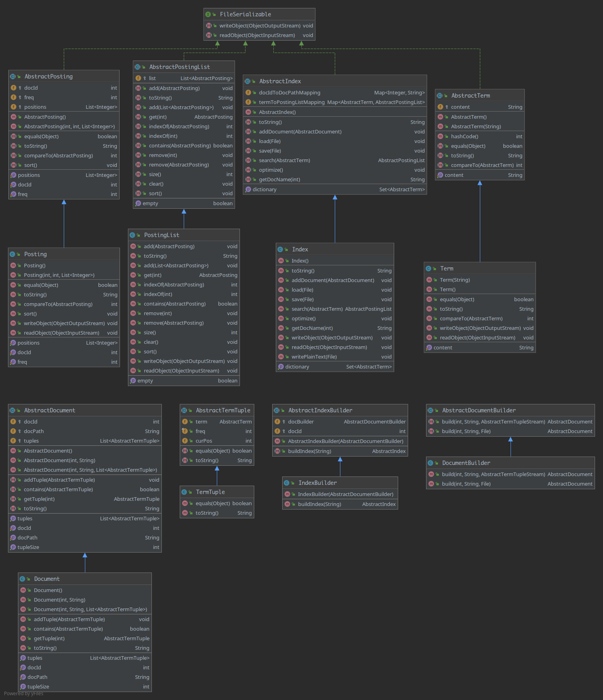
Task: Click the AbstractTermTuple class icon
Action: tap(184, 410)
